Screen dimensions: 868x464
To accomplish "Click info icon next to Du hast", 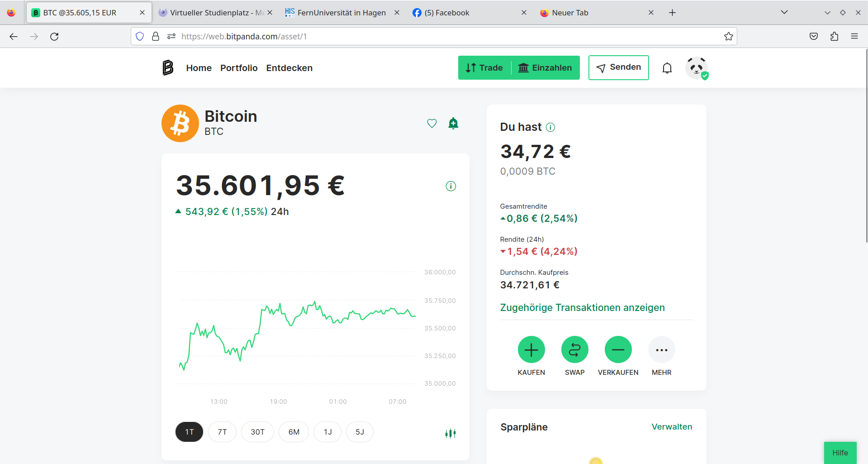I will (550, 127).
